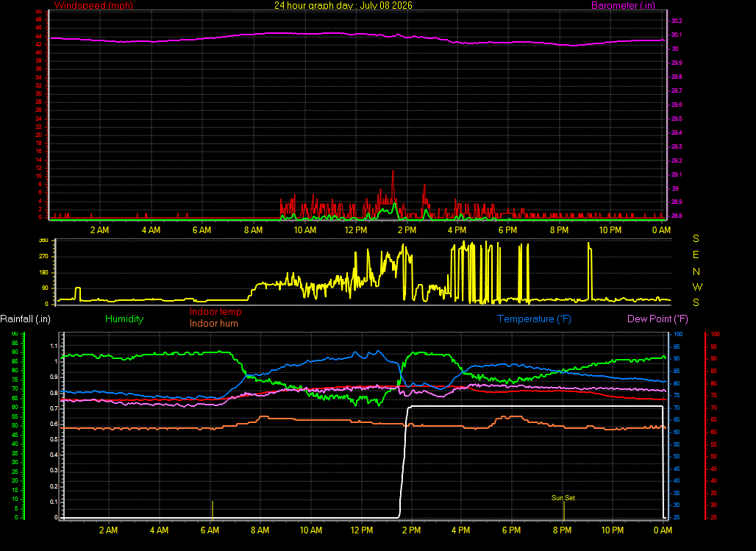Click '0 AM' on the windspeed graph time axis
The image size is (756, 551).
pos(661,230)
